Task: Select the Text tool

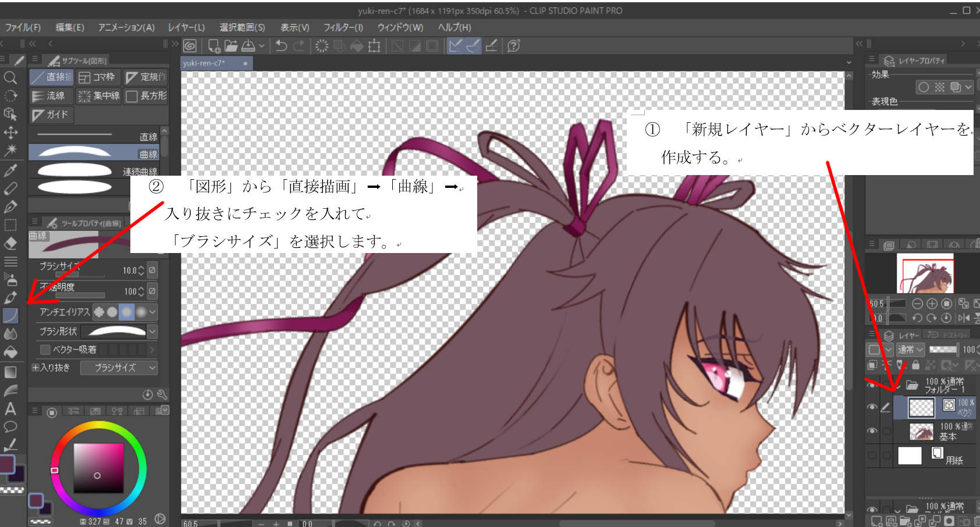Action: point(10,409)
